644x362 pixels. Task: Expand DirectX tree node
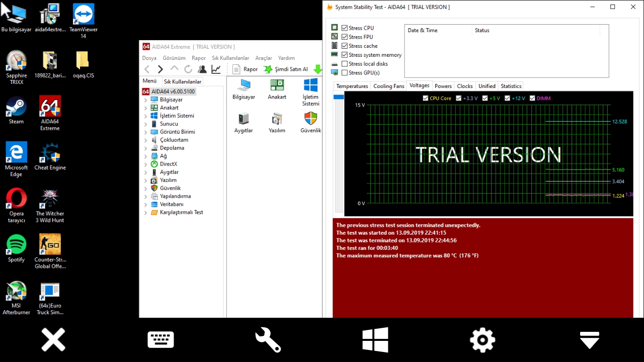pos(146,164)
